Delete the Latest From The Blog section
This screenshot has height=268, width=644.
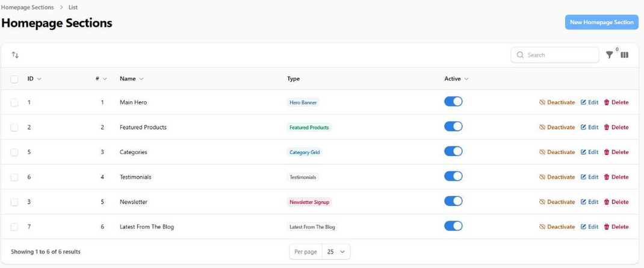click(616, 227)
